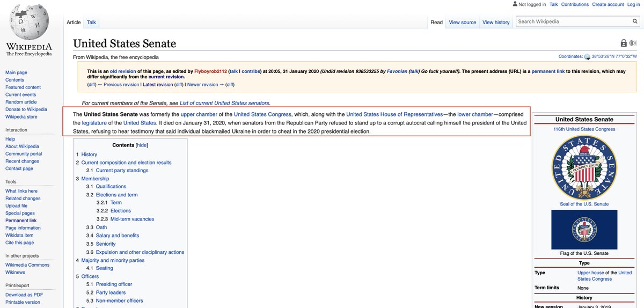Open the Flag of the U.S. Senate image
The width and height of the screenshot is (644, 308).
click(584, 230)
